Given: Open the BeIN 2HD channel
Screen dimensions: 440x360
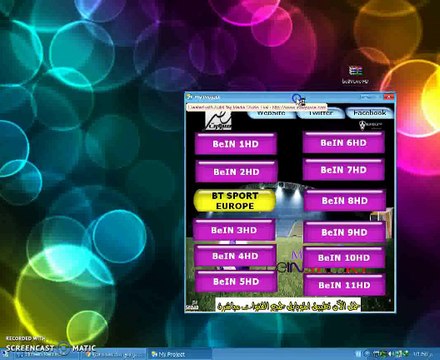Looking at the screenshot, I should pos(236,172).
